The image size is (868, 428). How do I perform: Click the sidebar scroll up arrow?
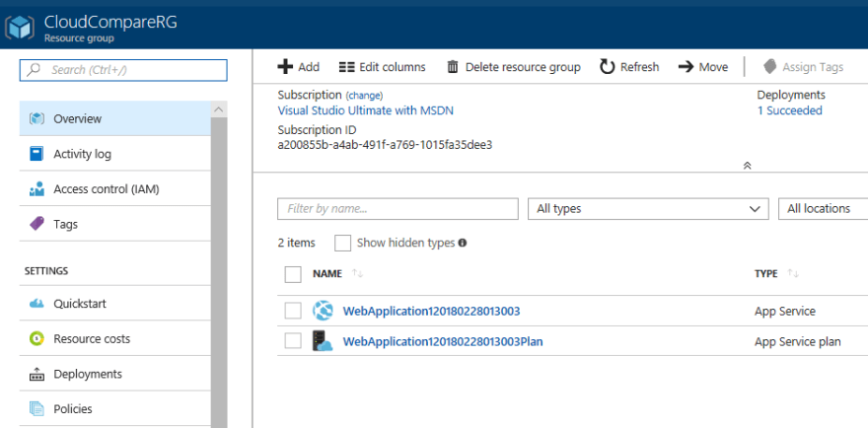click(x=219, y=109)
